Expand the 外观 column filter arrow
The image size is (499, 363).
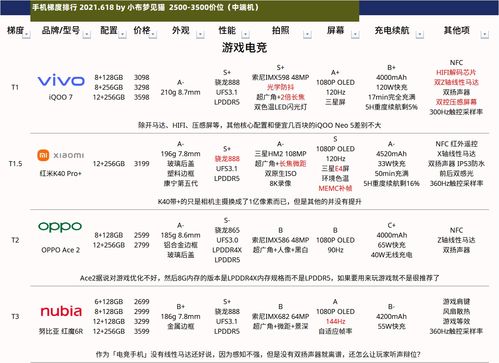pos(200,34)
